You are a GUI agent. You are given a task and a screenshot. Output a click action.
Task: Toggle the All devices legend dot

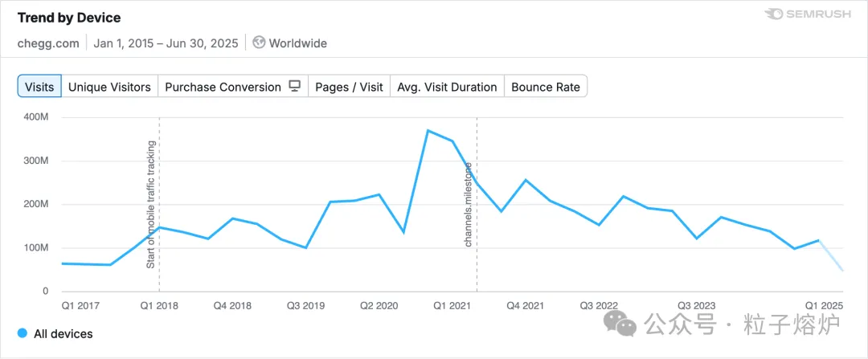point(23,333)
